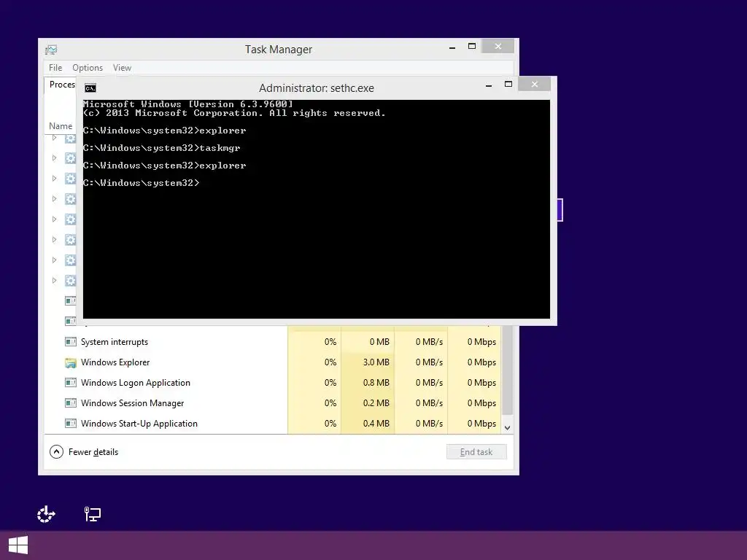
Task: Click the network icon beside Ease of Access
Action: tap(93, 514)
